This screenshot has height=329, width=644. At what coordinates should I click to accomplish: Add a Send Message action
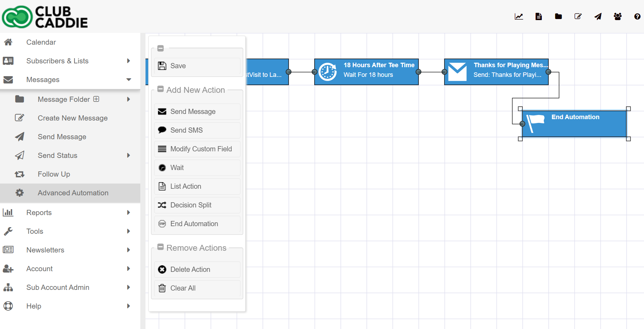point(197,112)
